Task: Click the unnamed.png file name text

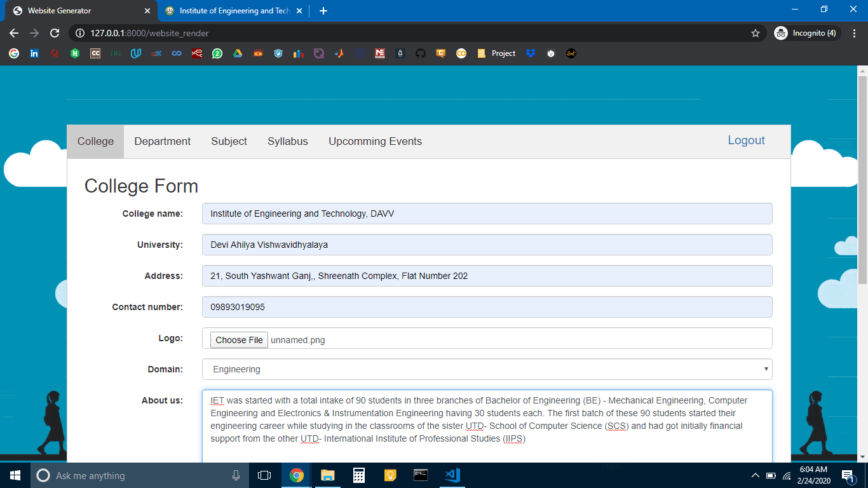Action: coord(298,340)
